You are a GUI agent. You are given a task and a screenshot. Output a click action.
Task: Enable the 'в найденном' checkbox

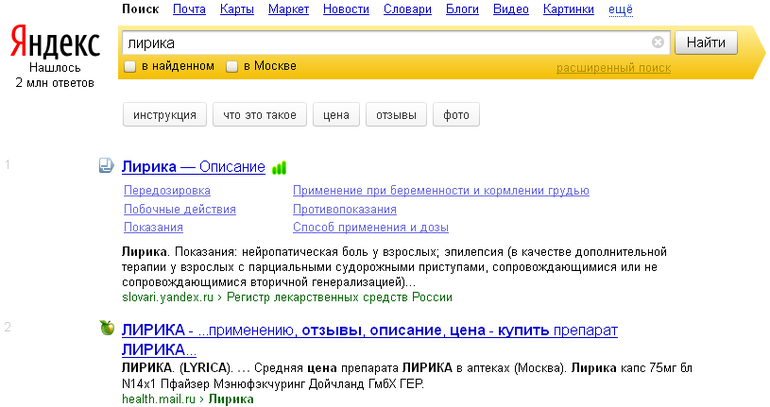[x=130, y=66]
